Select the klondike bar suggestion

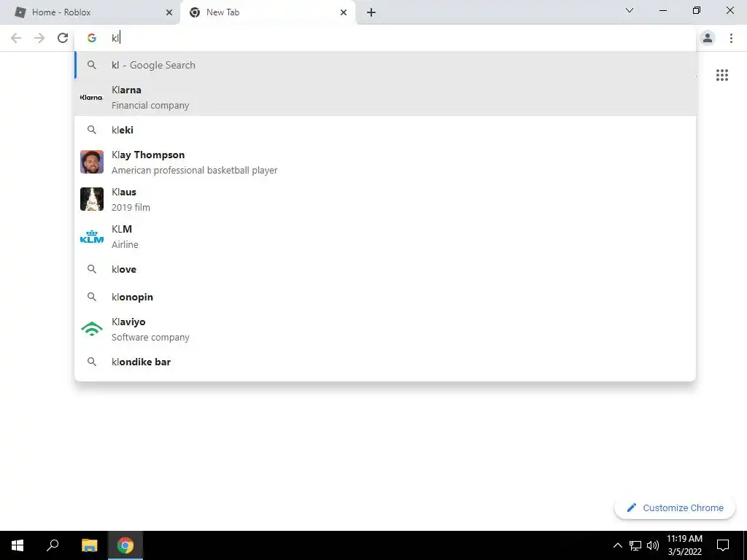pyautogui.click(x=385, y=362)
